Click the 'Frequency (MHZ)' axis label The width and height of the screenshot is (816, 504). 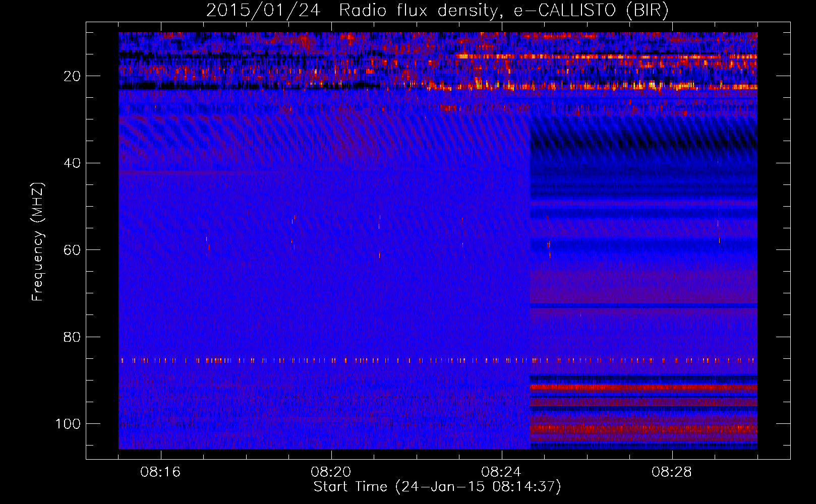pos(38,242)
